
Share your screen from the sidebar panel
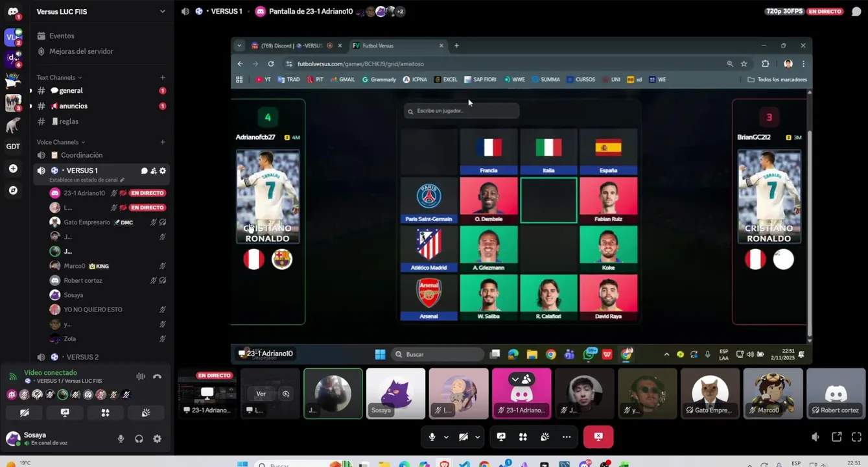point(65,413)
